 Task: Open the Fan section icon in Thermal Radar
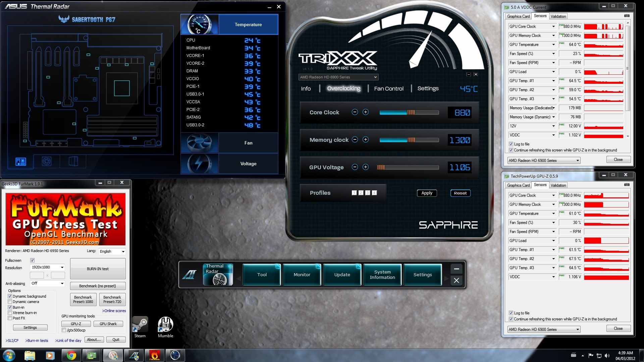200,143
